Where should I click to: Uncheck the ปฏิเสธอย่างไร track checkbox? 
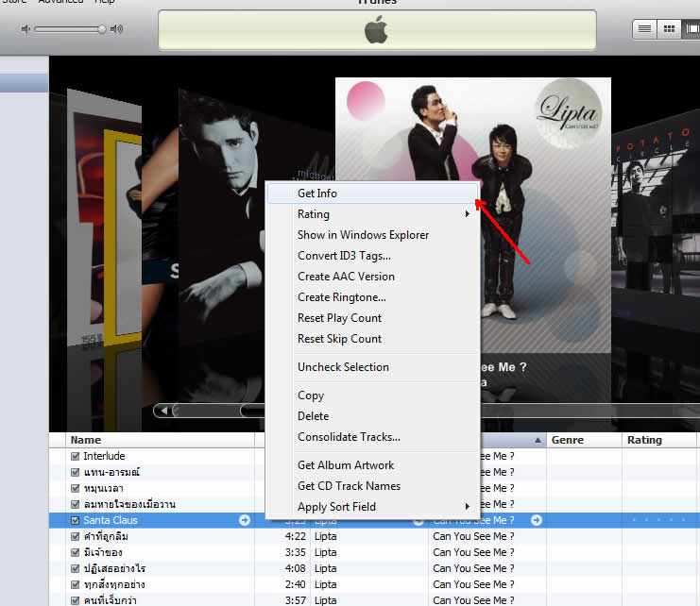pos(75,568)
